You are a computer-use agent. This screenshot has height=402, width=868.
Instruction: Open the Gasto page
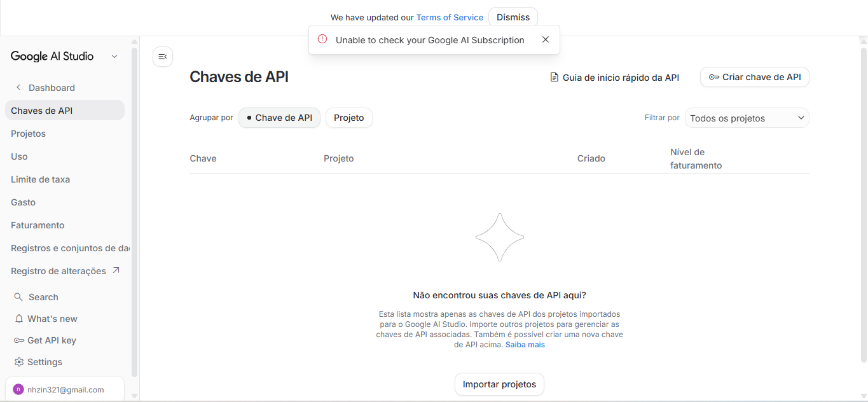(x=23, y=202)
